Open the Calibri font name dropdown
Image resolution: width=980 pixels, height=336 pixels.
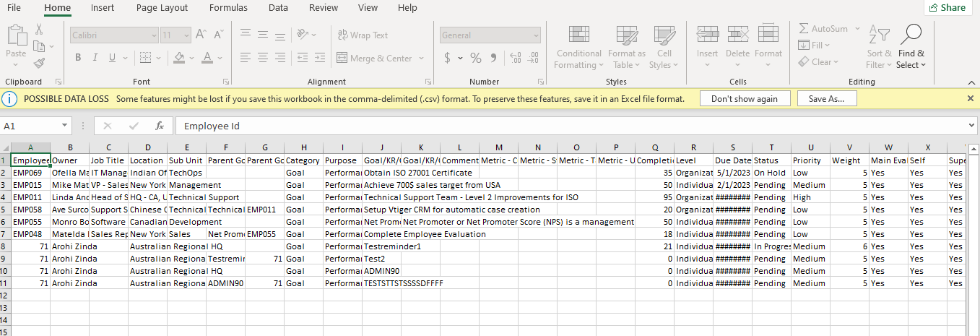pyautogui.click(x=154, y=35)
